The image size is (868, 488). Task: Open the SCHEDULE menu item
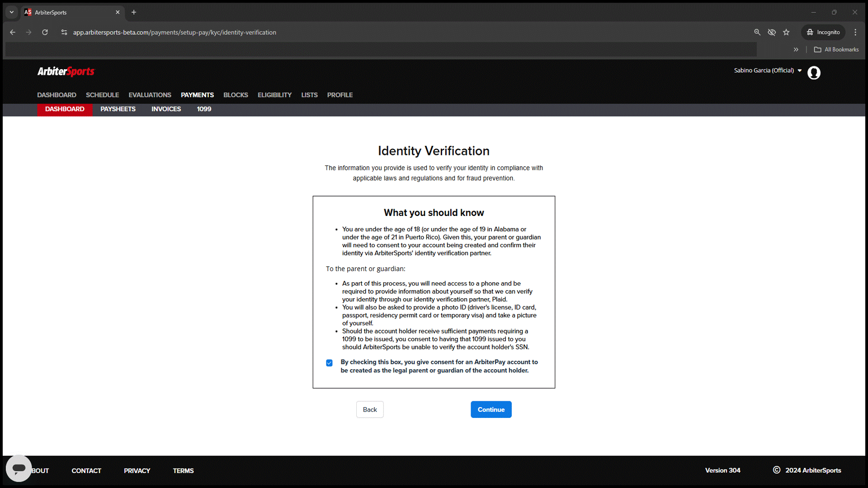[102, 95]
